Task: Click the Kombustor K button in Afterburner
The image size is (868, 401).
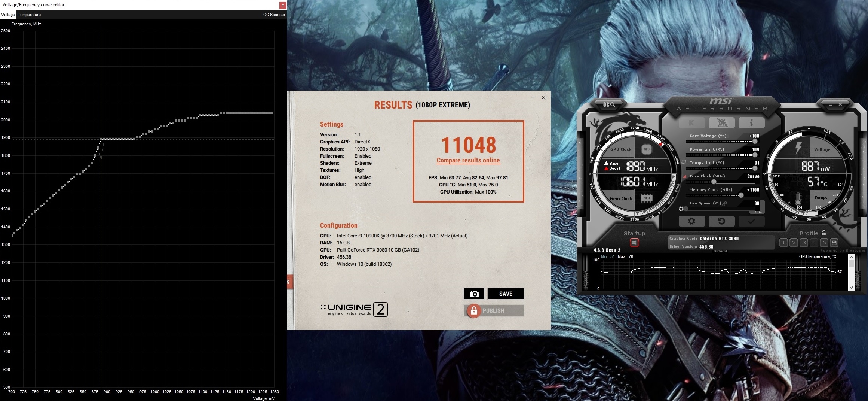Action: pyautogui.click(x=691, y=123)
